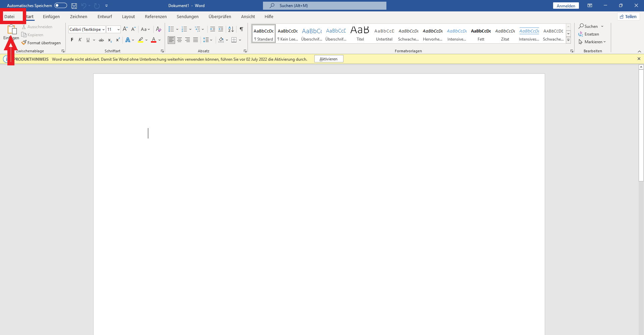Expand styles gallery more button
The image size is (644, 335).
[x=569, y=40]
